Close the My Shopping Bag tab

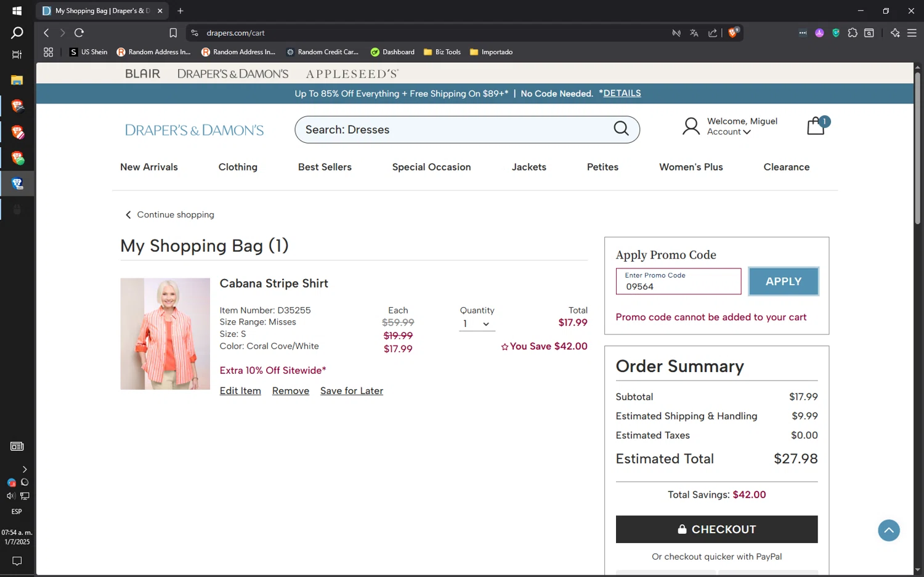160,10
